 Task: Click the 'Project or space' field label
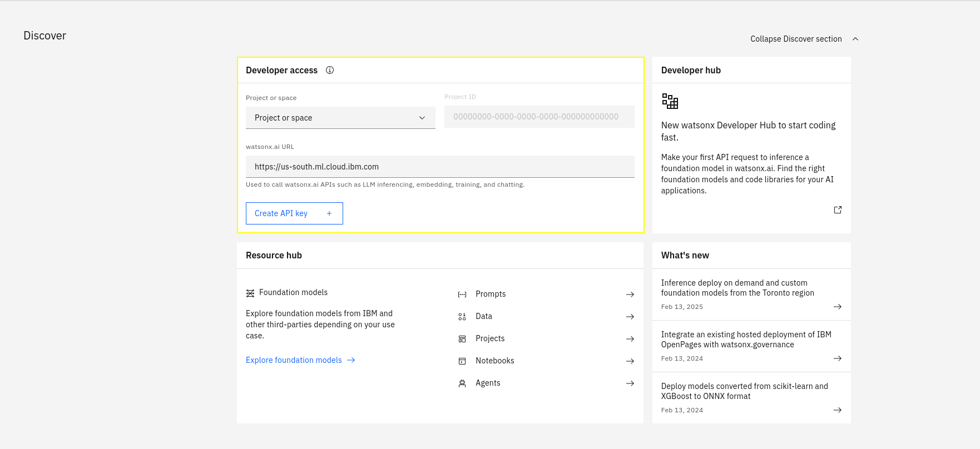pyautogui.click(x=271, y=98)
